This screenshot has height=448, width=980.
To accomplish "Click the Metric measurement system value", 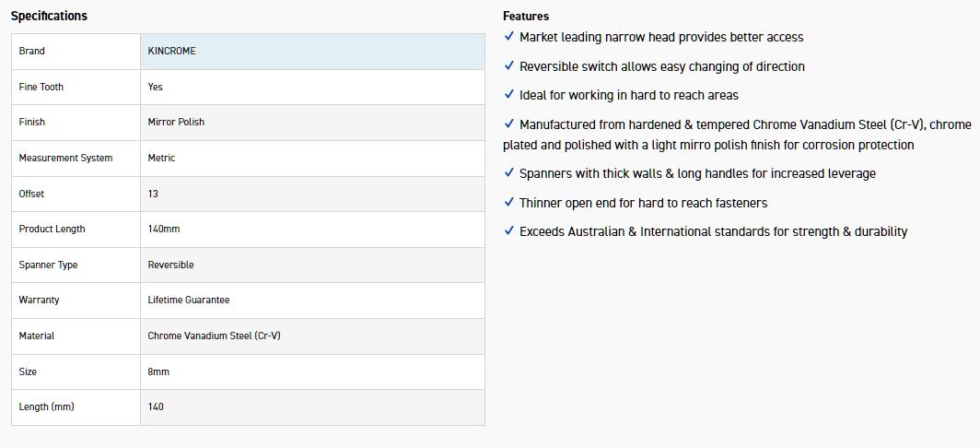I will [161, 159].
